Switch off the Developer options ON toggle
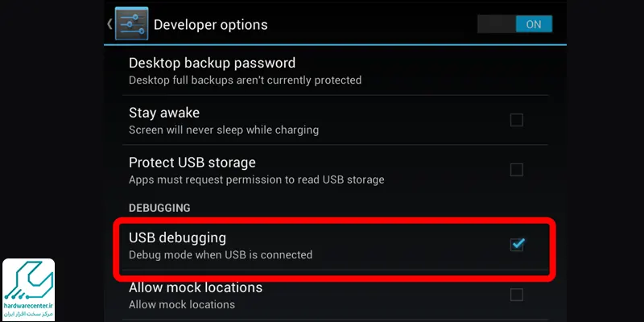This screenshot has height=322, width=644. coord(514,24)
